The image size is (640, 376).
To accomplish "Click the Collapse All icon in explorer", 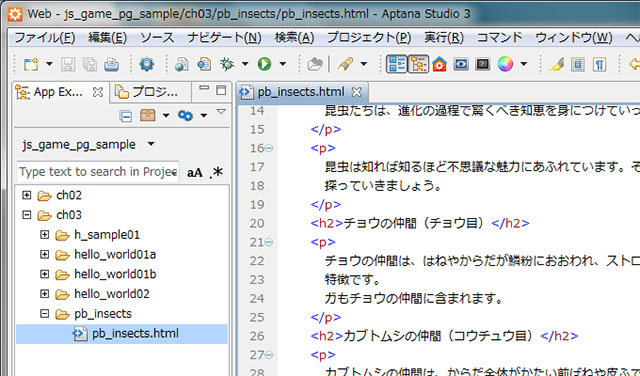I will point(126,116).
